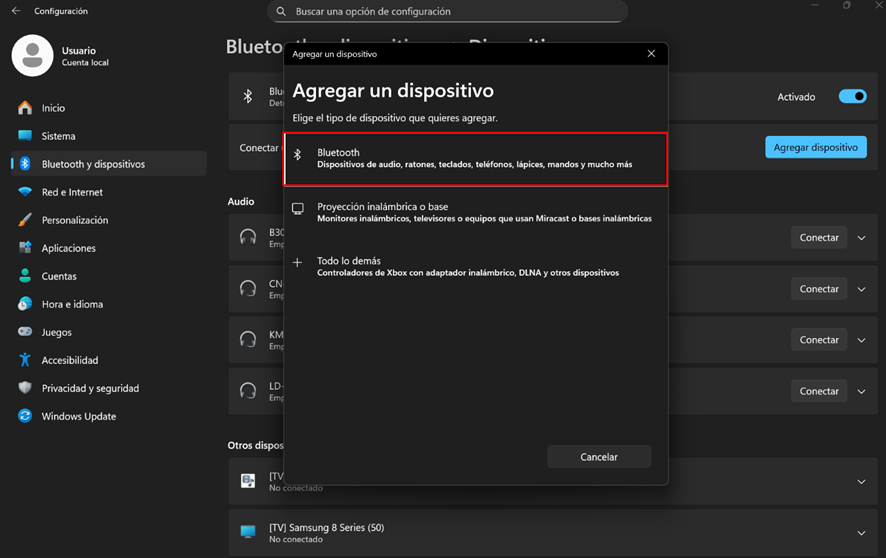886x558 pixels.
Task: Expand the Samsung 8 Series TV entry
Action: tap(862, 533)
